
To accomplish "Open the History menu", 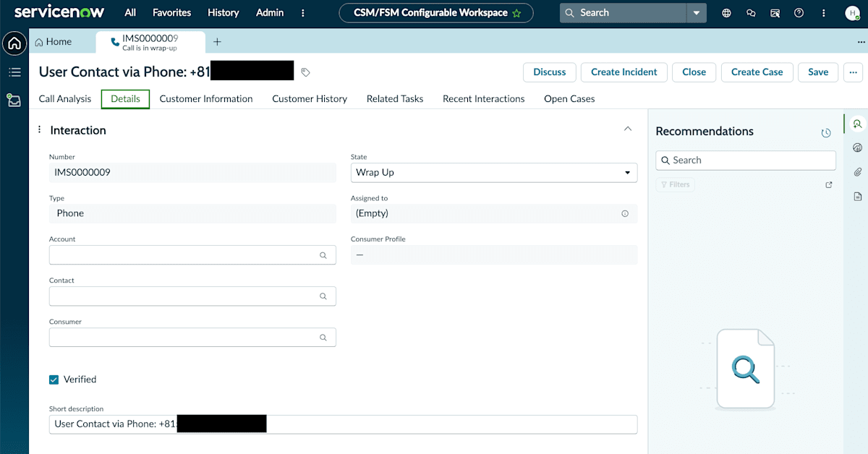I will [223, 13].
